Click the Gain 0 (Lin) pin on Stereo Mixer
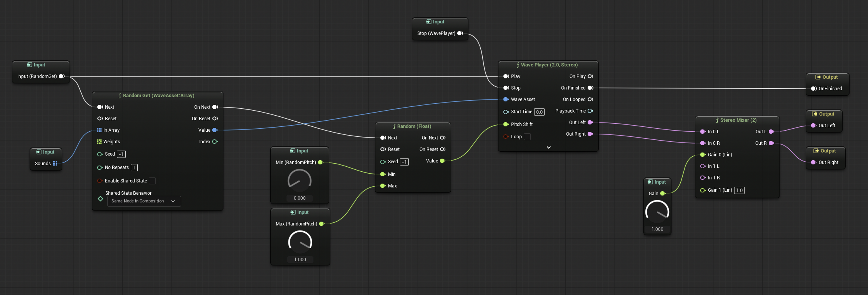868x295 pixels. pyautogui.click(x=703, y=155)
